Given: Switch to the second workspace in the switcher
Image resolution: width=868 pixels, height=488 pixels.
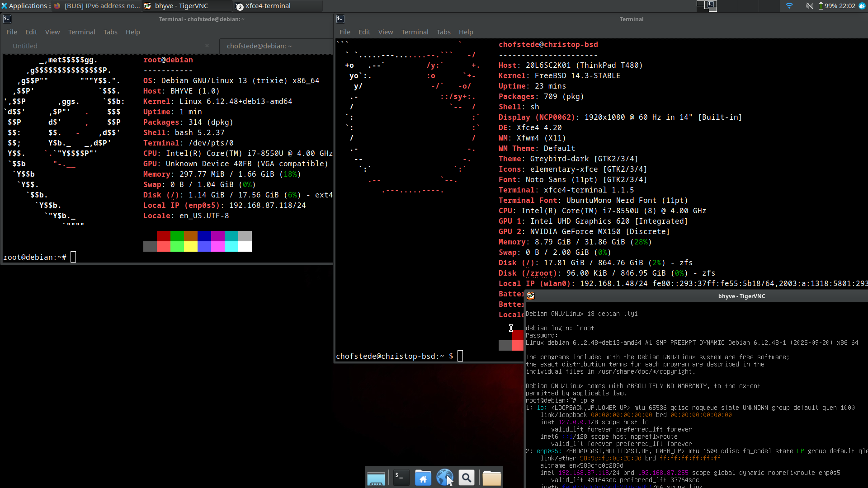Looking at the screenshot, I should point(727,6).
